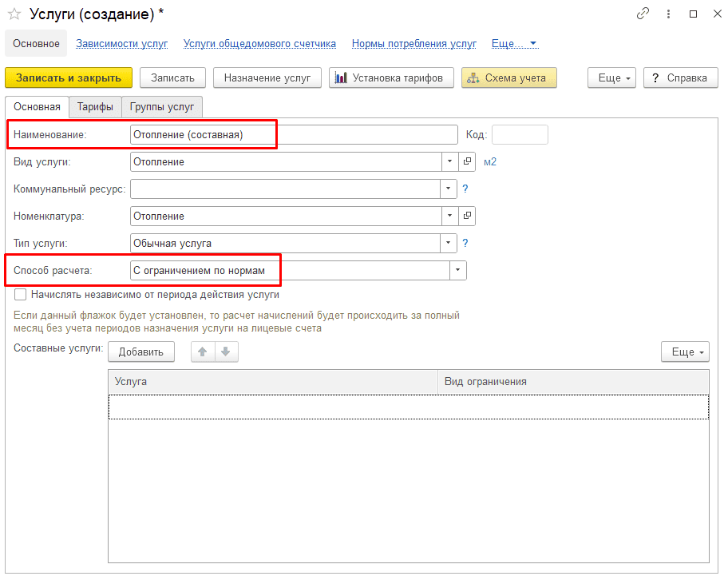Expand the Способ расчета dropdown
The image size is (728, 580).
[x=457, y=271]
